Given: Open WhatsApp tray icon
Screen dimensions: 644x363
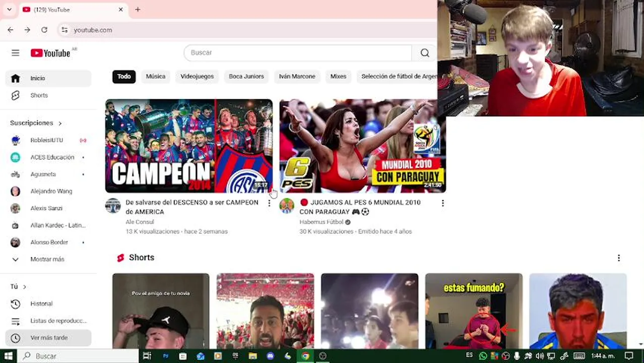Looking at the screenshot, I should pos(483,356).
